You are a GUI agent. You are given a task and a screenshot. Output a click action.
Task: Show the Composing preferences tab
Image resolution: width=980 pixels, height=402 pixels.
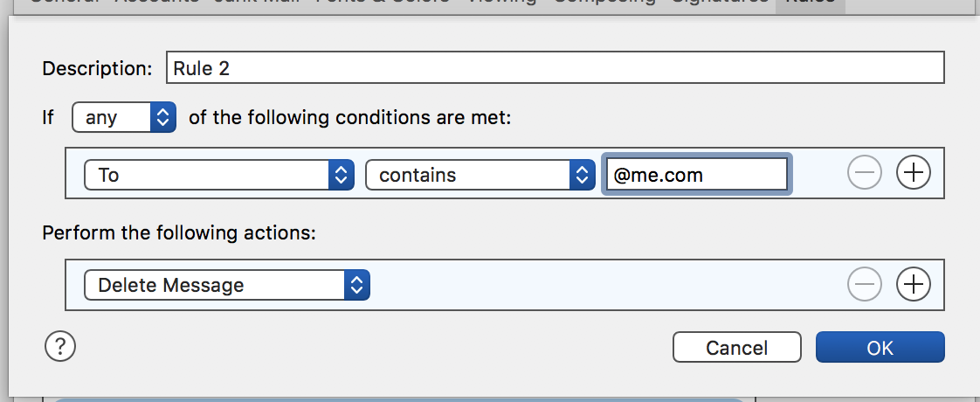pos(604,3)
